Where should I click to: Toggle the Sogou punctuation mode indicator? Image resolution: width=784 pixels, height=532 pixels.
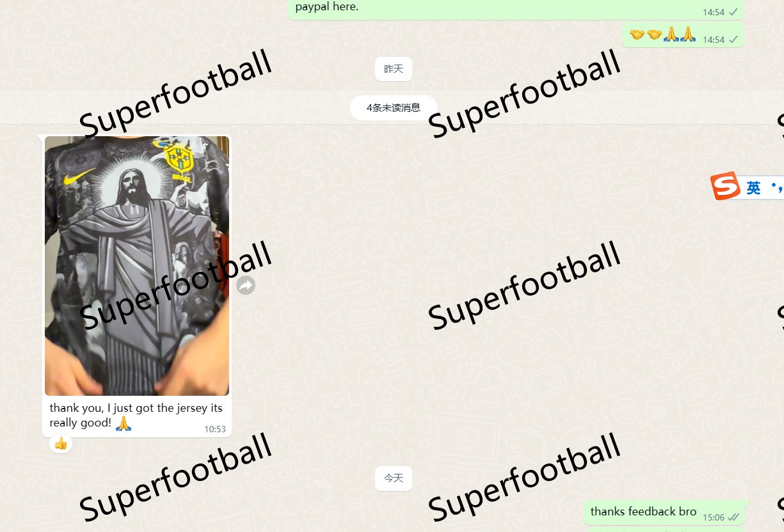[777, 187]
